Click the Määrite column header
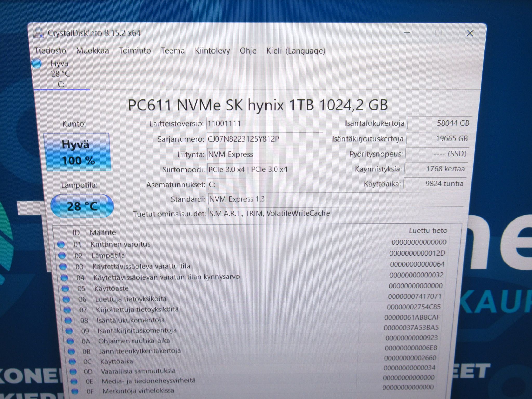Screen dimensions: 532x399 tap(103, 232)
